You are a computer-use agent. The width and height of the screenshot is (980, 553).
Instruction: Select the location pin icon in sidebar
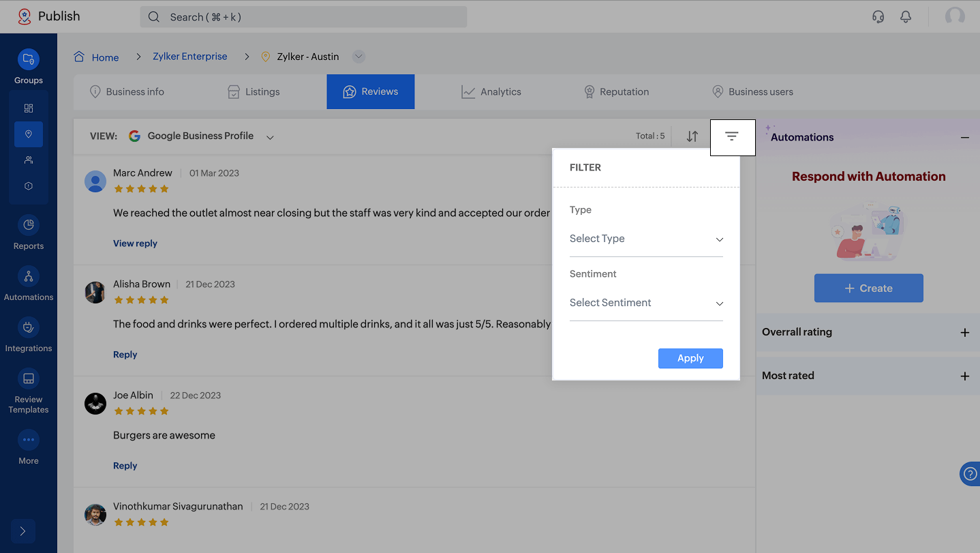coord(29,134)
